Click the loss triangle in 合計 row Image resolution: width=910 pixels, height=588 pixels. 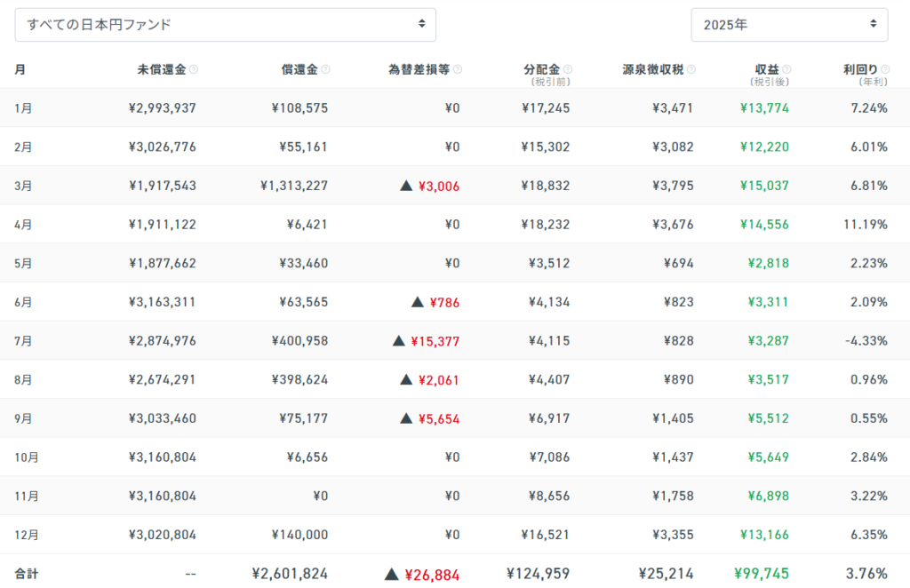pos(391,574)
